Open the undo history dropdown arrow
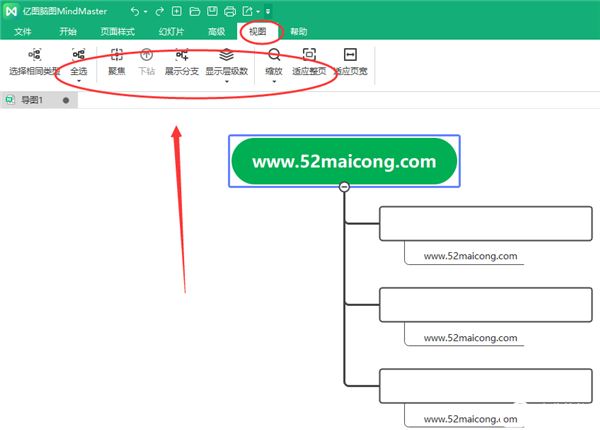600x430 pixels. click(x=146, y=12)
